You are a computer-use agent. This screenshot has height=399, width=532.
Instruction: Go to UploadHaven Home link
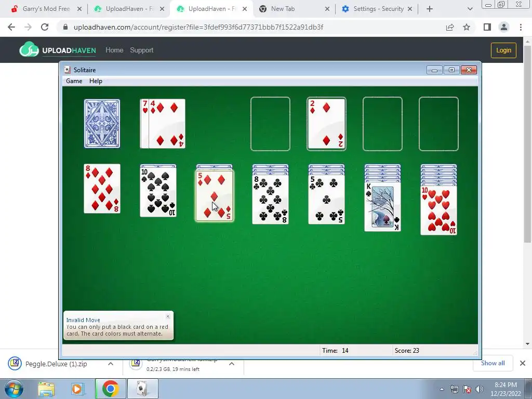coord(114,50)
